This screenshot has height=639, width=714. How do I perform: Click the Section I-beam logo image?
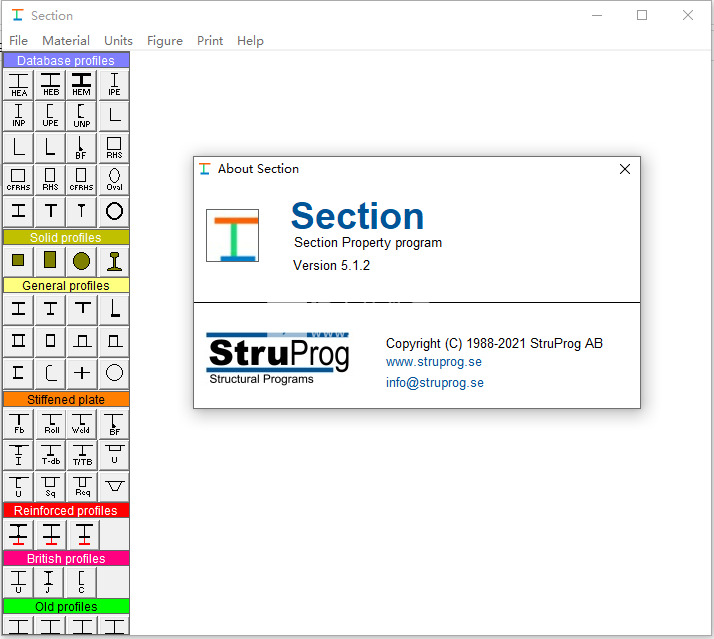click(232, 235)
